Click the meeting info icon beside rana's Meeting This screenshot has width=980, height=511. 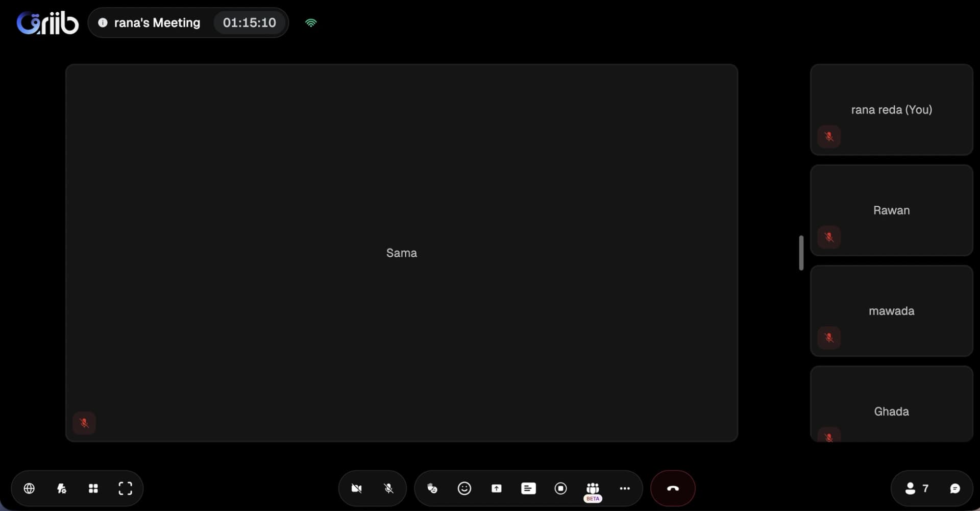coord(103,22)
